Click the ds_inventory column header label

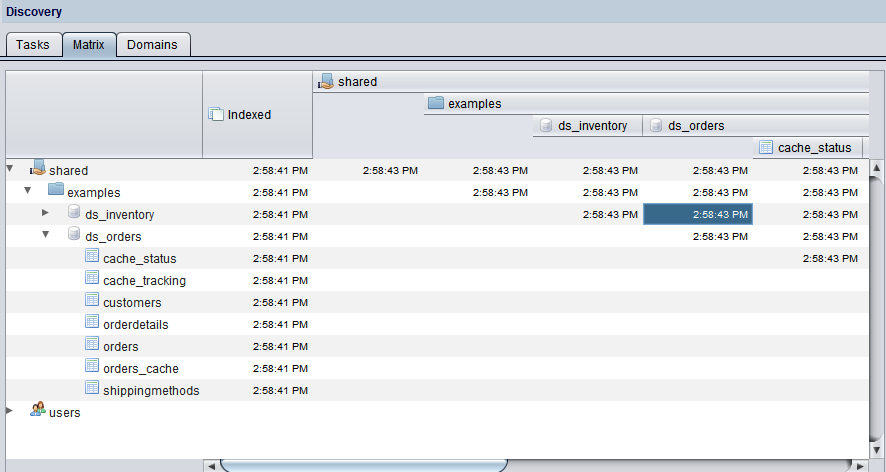click(593, 126)
